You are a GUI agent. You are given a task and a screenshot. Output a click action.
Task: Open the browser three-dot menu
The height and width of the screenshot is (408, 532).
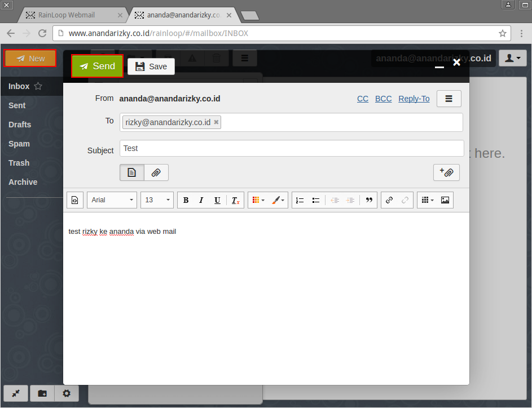tap(521, 33)
